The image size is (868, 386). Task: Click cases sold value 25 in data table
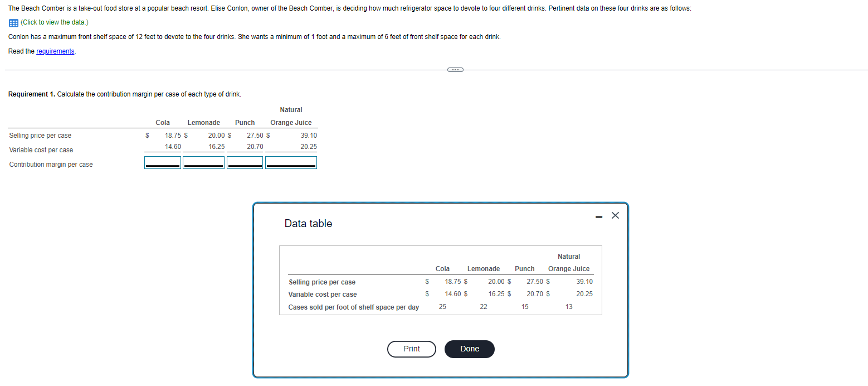[442, 307]
